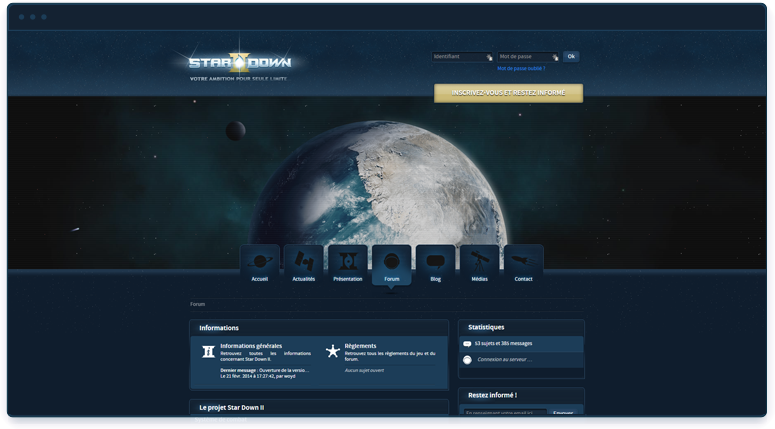Click the Le projet Star Down II header
This screenshot has width=775, height=429.
319,407
